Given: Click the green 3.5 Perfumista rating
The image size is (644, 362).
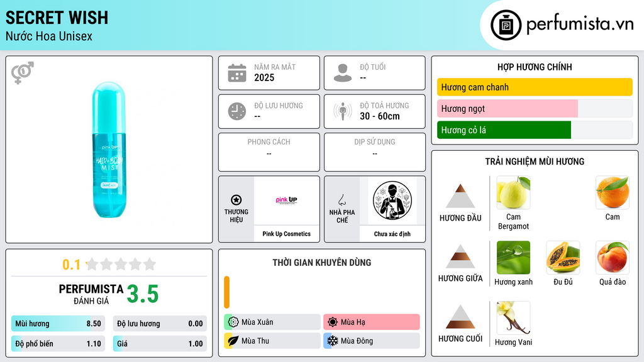Looking at the screenshot, I should coord(143,294).
